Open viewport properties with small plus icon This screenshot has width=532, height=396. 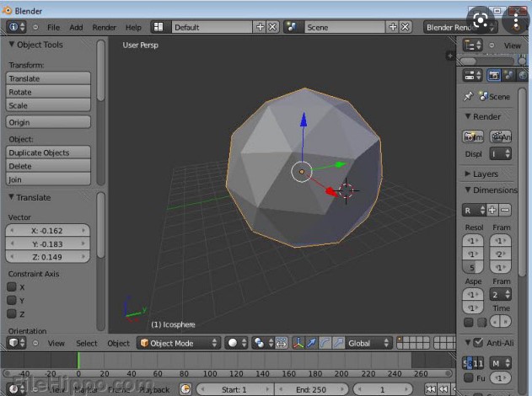click(x=450, y=56)
